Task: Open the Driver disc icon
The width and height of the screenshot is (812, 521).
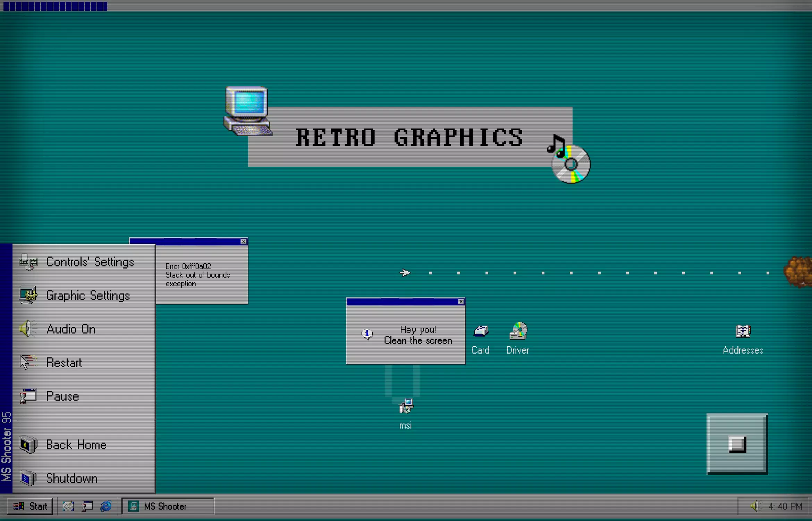Action: click(x=518, y=331)
